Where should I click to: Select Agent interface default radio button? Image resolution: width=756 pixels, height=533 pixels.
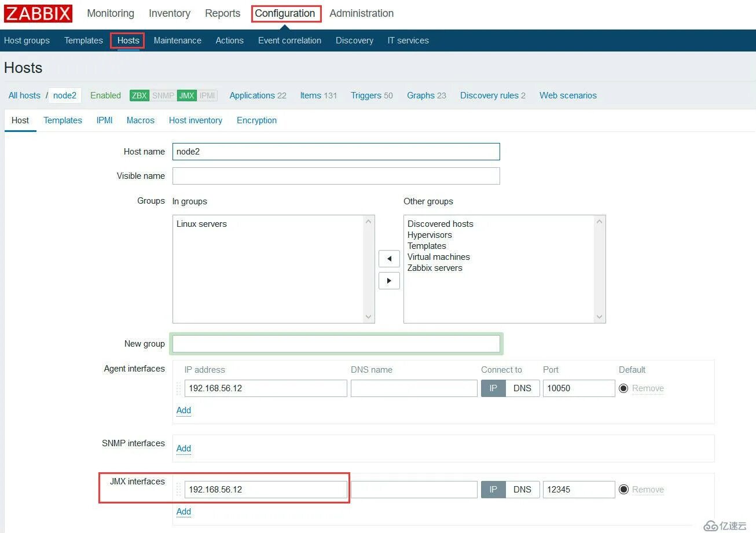(623, 388)
